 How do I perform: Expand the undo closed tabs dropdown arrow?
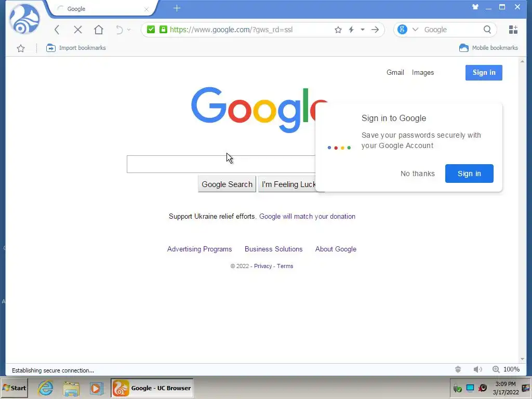pyautogui.click(x=129, y=30)
